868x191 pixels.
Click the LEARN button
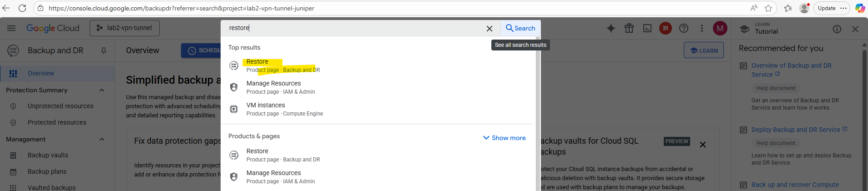(704, 50)
